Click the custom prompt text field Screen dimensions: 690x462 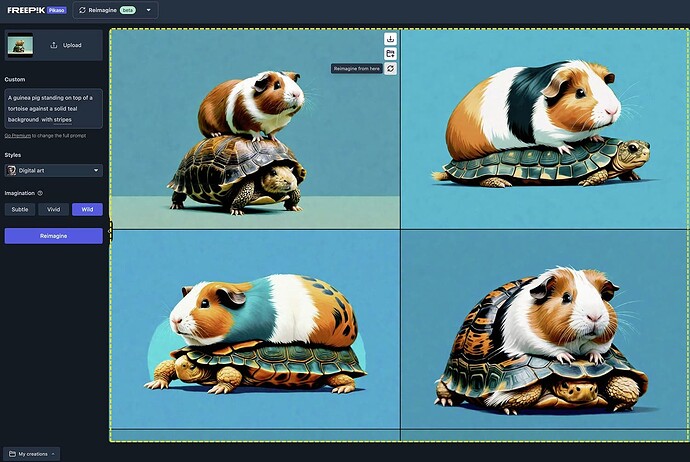(53, 108)
